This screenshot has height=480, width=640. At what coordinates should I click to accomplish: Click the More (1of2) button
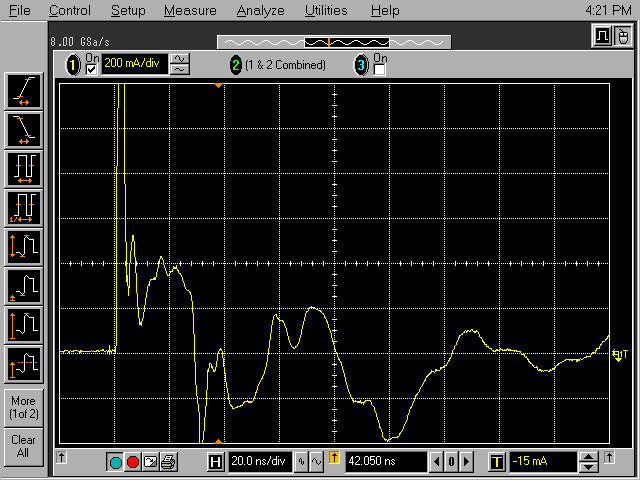coord(24,407)
